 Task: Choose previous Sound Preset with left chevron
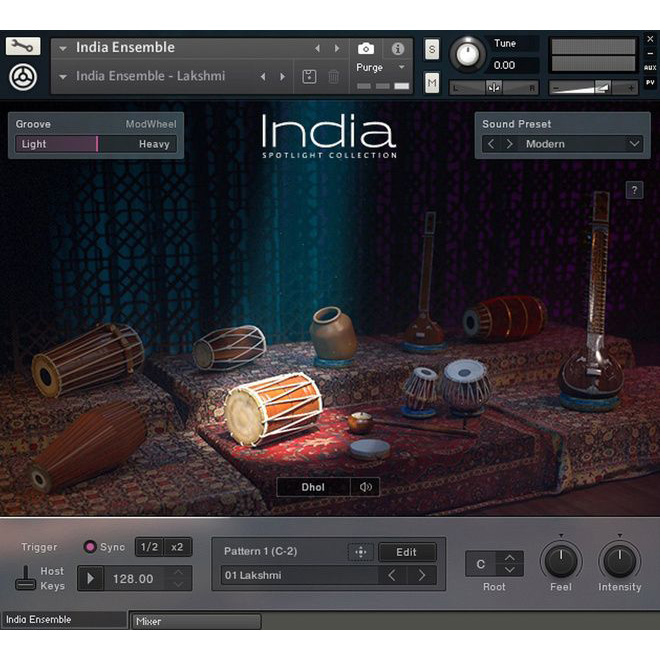pos(491,144)
